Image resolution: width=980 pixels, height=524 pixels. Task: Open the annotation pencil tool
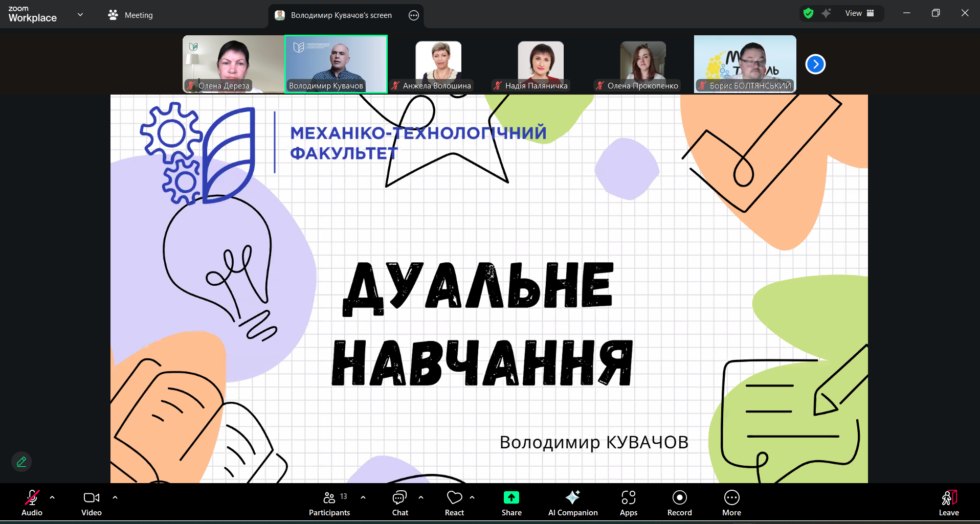click(21, 462)
